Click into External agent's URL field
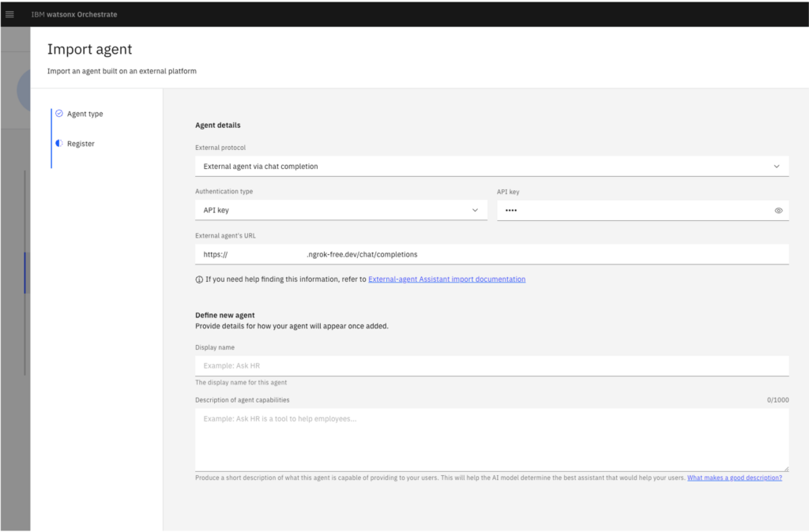This screenshot has width=809, height=532. tap(491, 254)
